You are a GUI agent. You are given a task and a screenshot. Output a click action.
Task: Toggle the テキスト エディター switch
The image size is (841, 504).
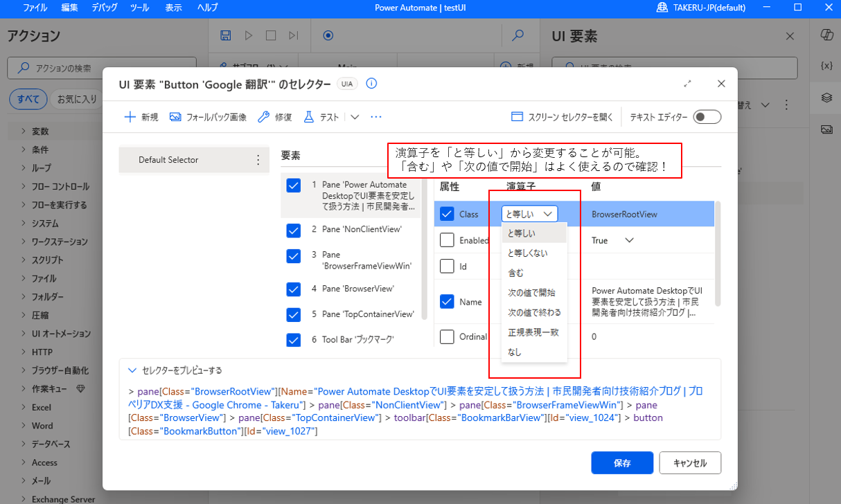click(x=707, y=118)
